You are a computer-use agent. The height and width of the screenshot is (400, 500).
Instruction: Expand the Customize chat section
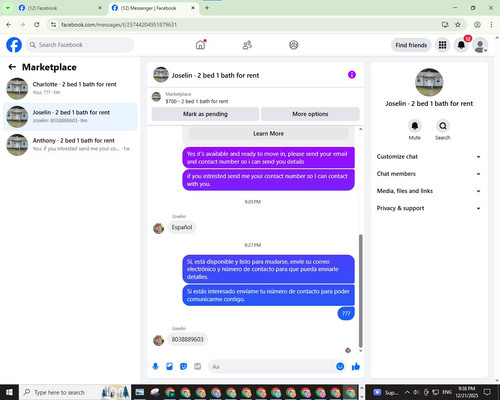coord(429,157)
